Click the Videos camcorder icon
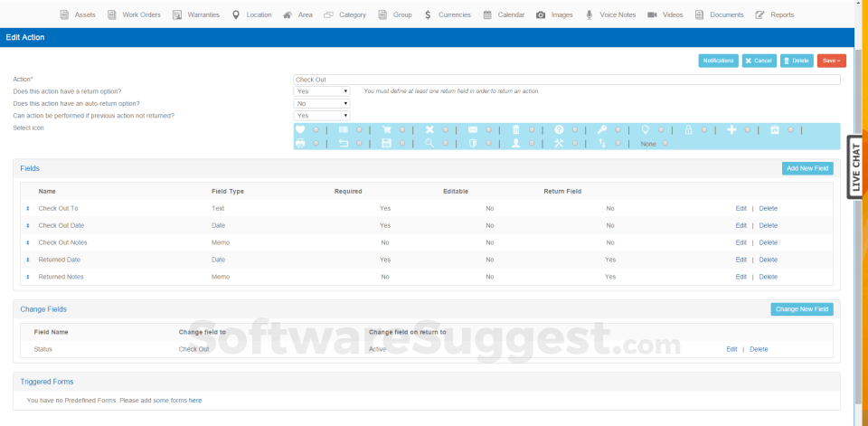This screenshot has width=868, height=426. coord(652,15)
